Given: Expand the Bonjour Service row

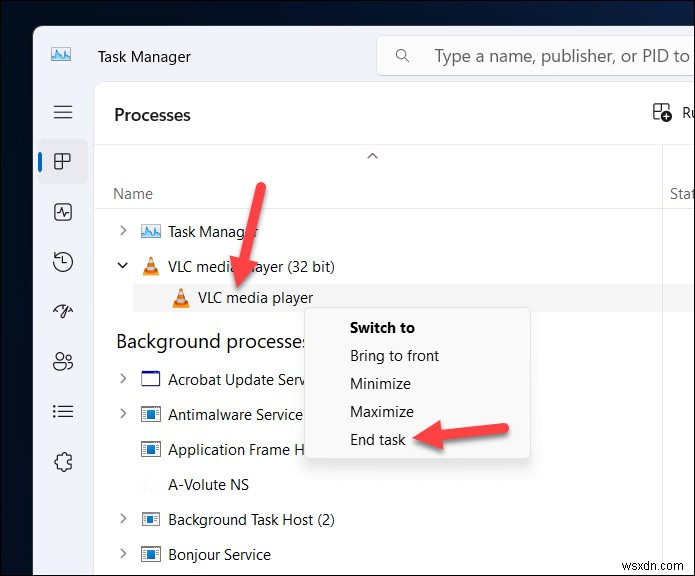Looking at the screenshot, I should coord(123,554).
